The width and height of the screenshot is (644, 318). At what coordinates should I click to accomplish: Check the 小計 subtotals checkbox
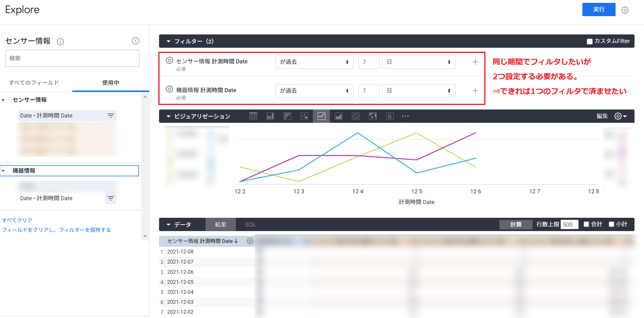[x=611, y=224]
